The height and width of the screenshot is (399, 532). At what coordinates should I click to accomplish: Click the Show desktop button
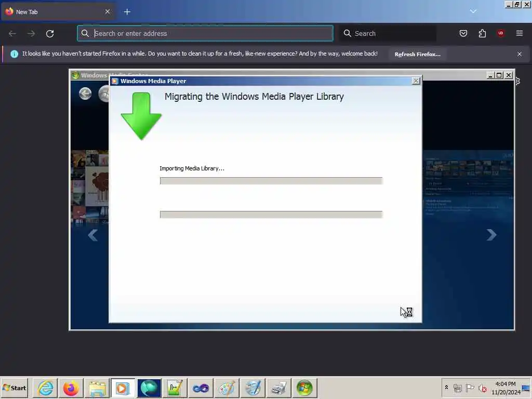pos(526,388)
